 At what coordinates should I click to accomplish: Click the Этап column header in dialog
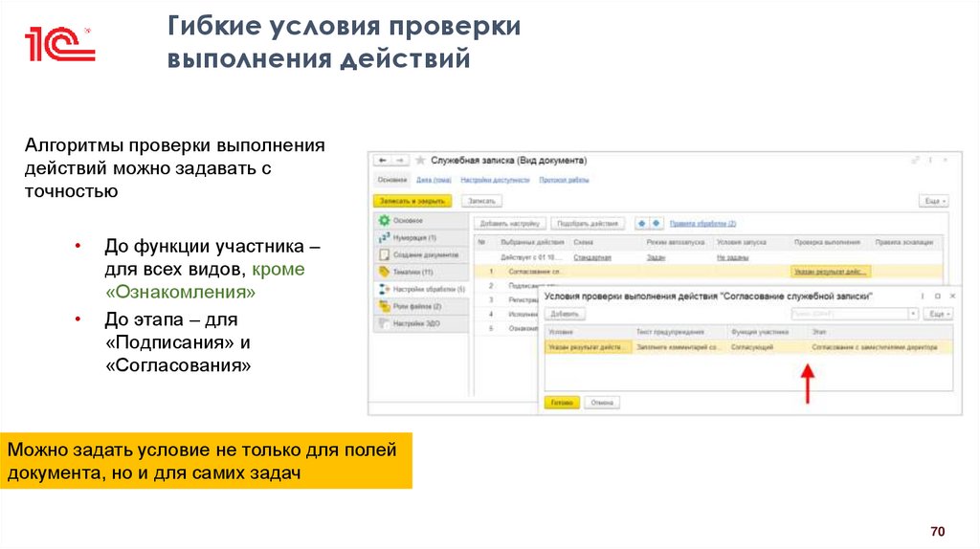819,332
